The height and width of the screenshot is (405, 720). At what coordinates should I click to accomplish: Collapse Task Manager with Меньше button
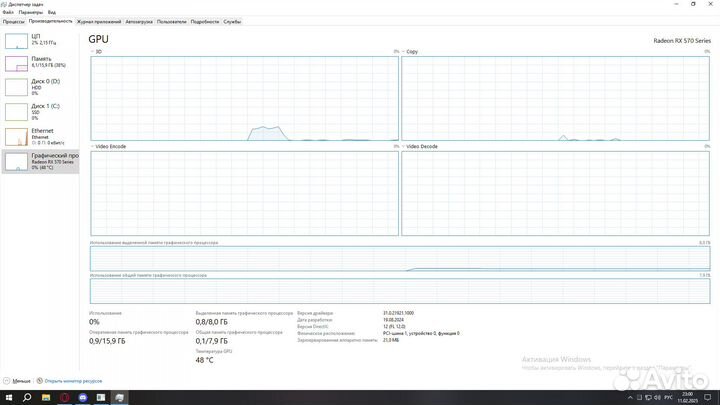pyautogui.click(x=18, y=381)
